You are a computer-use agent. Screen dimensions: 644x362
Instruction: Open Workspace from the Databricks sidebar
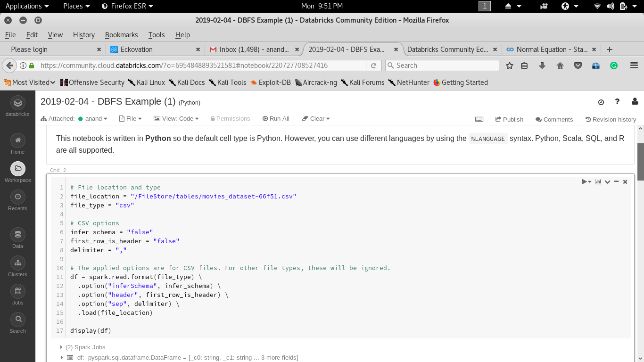(18, 169)
